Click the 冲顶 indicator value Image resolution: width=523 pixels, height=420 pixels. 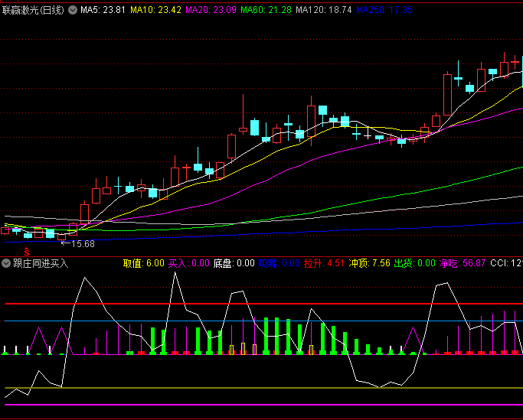click(x=369, y=263)
